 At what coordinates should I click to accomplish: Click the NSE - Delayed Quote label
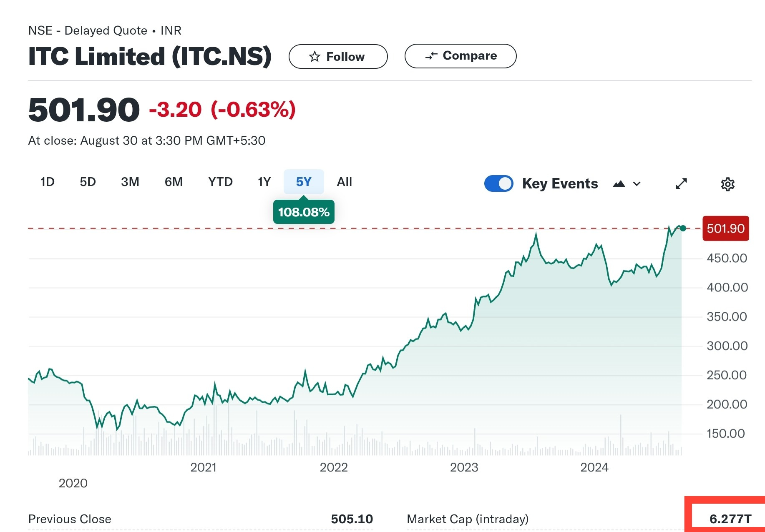(88, 30)
